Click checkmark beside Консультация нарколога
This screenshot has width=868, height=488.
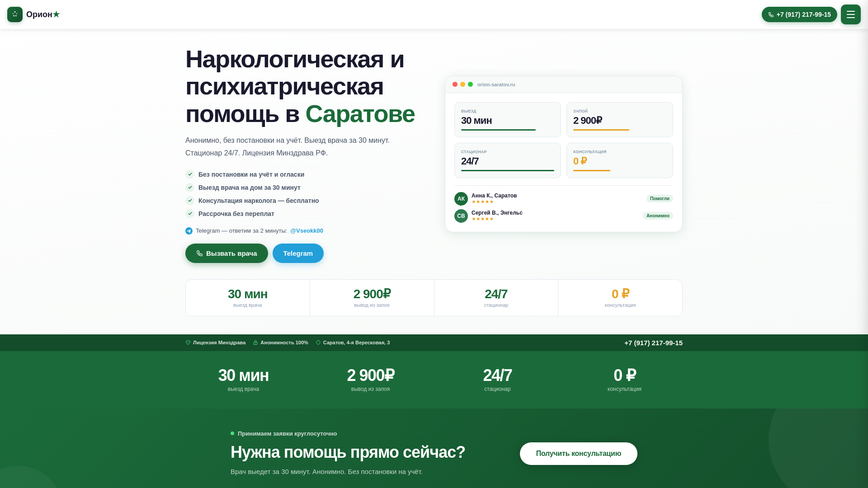pyautogui.click(x=190, y=201)
